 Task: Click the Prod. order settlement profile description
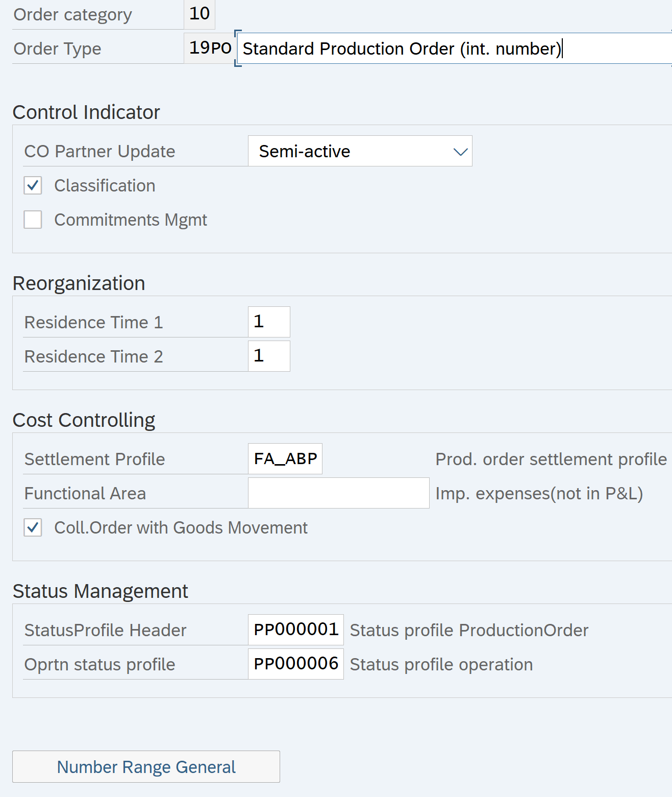pyautogui.click(x=551, y=459)
